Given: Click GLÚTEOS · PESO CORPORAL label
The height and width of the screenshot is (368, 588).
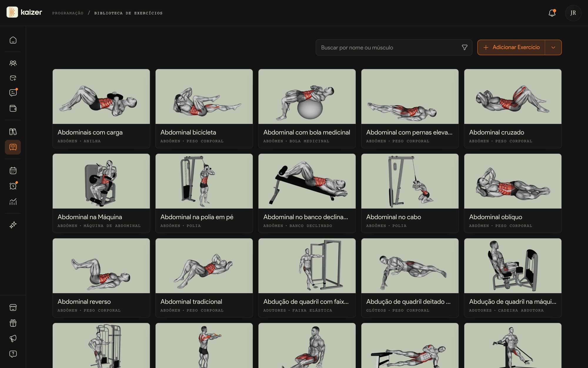Looking at the screenshot, I should point(398,310).
